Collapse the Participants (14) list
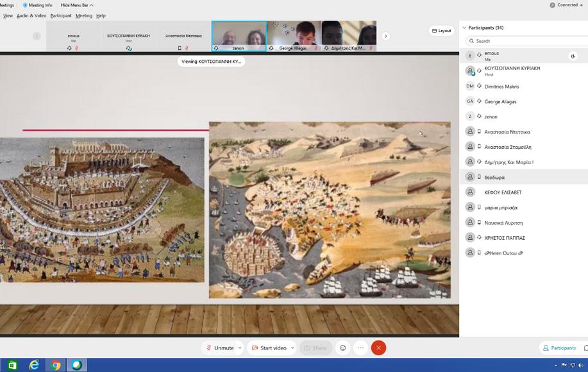This screenshot has width=588, height=372. click(464, 28)
